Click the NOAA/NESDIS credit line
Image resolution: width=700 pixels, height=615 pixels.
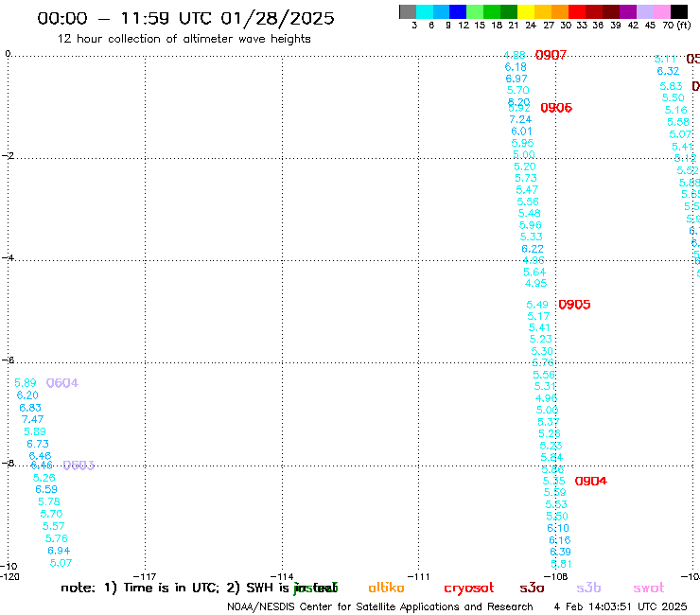click(380, 606)
